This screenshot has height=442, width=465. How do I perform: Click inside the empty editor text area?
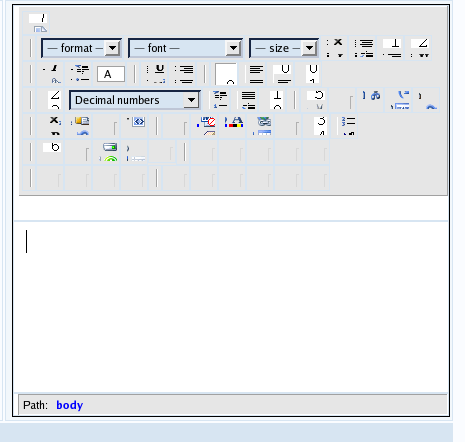(x=231, y=307)
